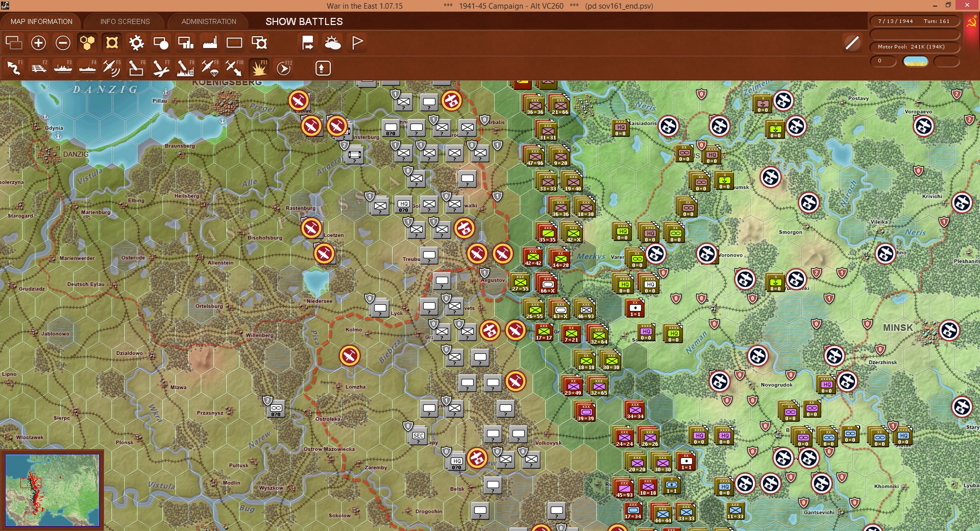Open the MAP INFORMATION tab
Screen dimensions: 980x531
(41, 21)
